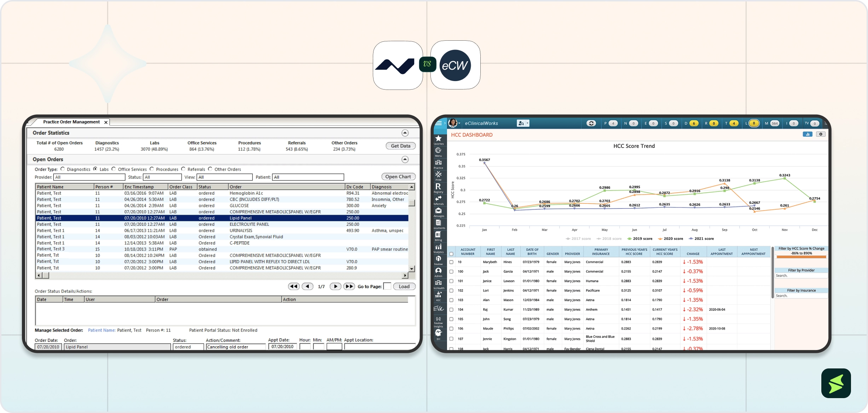This screenshot has width=868, height=413.
Task: Select the Diagnostics order type radio button
Action: tap(63, 169)
